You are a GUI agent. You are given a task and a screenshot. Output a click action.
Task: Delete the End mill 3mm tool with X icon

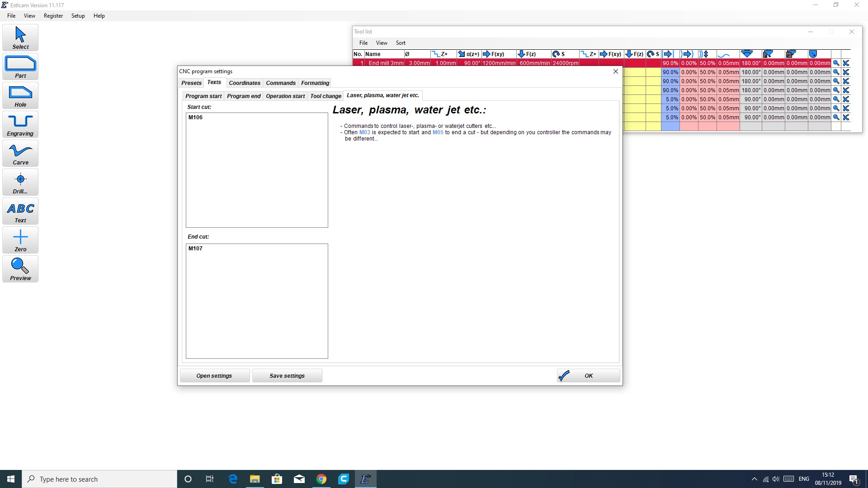846,63
